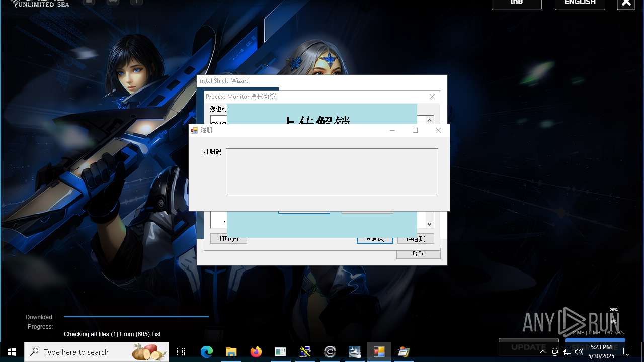This screenshot has width=644, height=362.
Task: Open the notepad folder taskbar app
Action: (x=404, y=352)
